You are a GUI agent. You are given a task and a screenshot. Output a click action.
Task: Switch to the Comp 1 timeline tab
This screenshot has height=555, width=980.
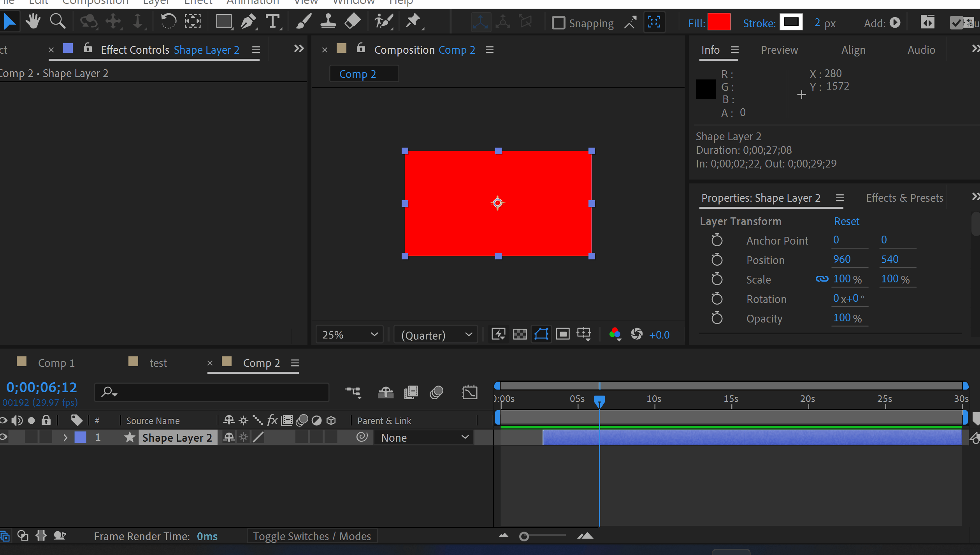pos(56,363)
